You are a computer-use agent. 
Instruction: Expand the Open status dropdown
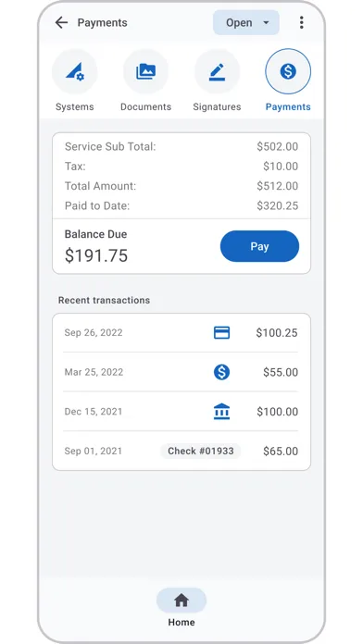coord(246,22)
